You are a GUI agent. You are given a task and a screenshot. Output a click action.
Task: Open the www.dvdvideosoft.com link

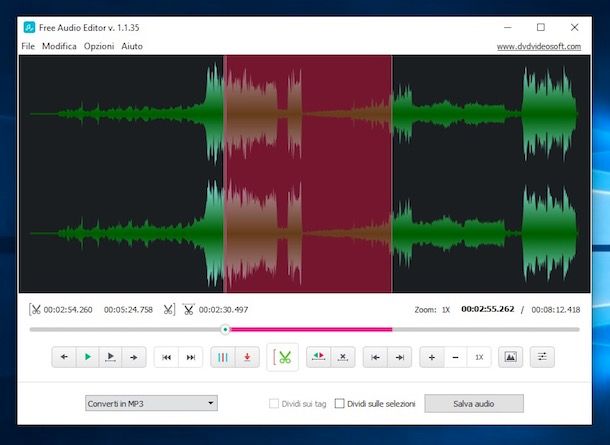(539, 46)
